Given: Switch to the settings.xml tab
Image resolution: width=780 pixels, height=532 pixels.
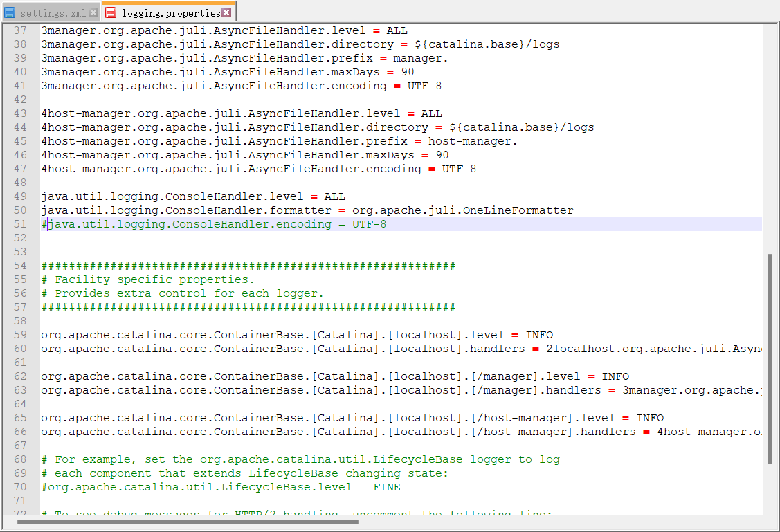Looking at the screenshot, I should coord(52,12).
